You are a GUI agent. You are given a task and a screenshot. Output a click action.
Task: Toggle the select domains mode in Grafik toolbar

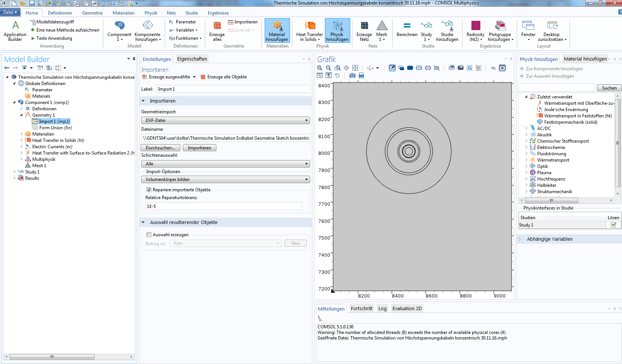pyautogui.click(x=410, y=68)
